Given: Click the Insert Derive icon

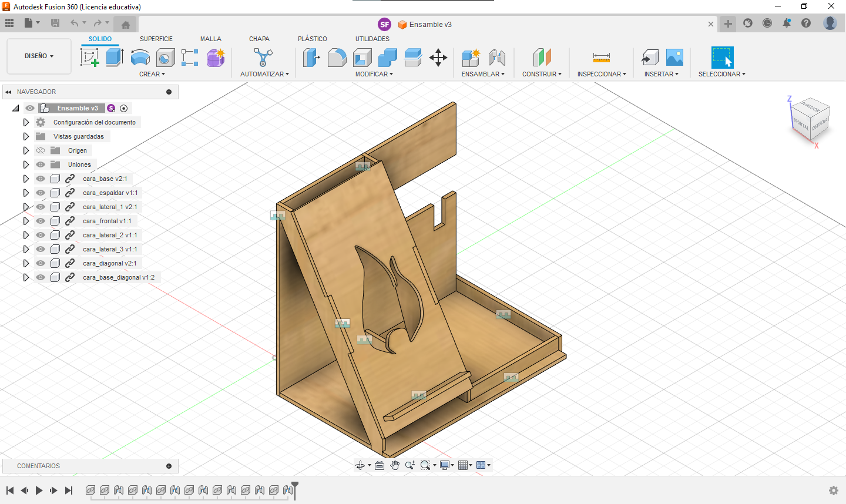Looking at the screenshot, I should (650, 58).
